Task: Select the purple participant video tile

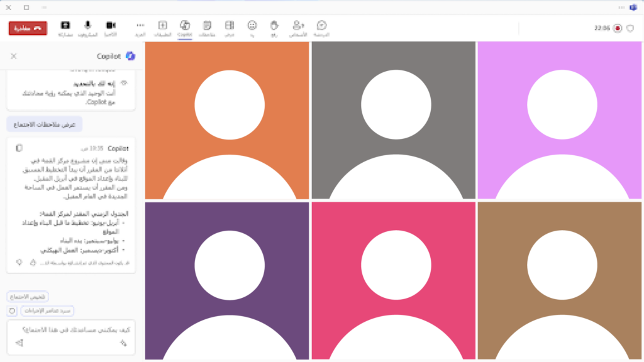Action: pyautogui.click(x=227, y=281)
